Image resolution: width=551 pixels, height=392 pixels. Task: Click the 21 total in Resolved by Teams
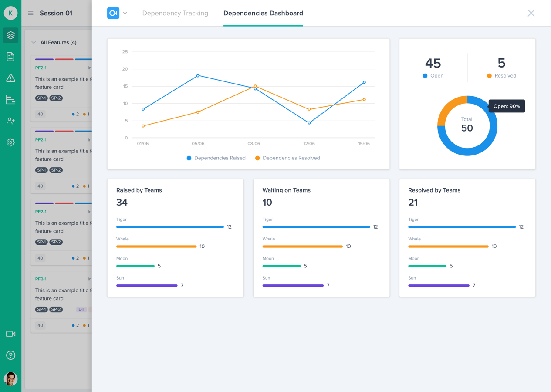tap(413, 203)
